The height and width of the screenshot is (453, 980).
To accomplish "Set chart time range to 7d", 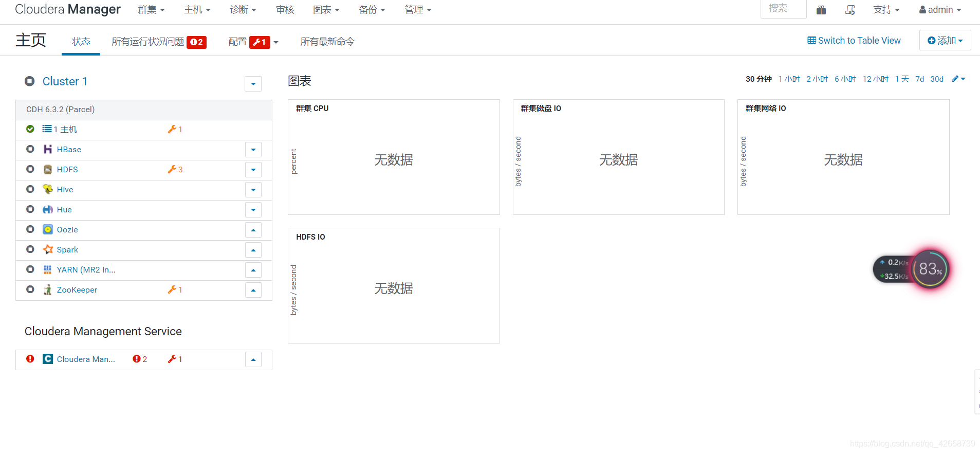I will coord(919,79).
